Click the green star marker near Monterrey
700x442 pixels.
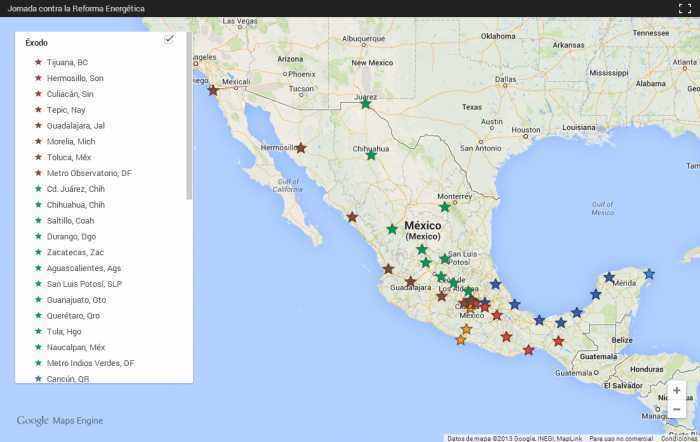point(445,207)
